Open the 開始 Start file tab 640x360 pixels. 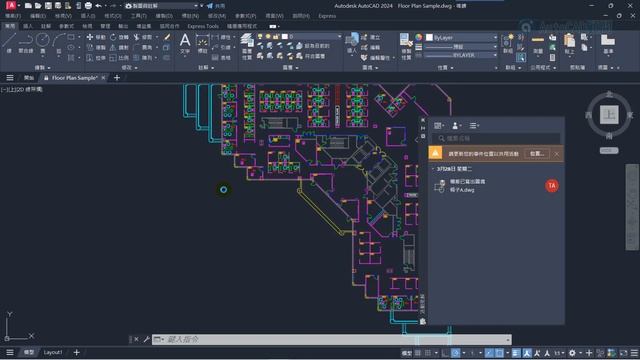(x=29, y=78)
